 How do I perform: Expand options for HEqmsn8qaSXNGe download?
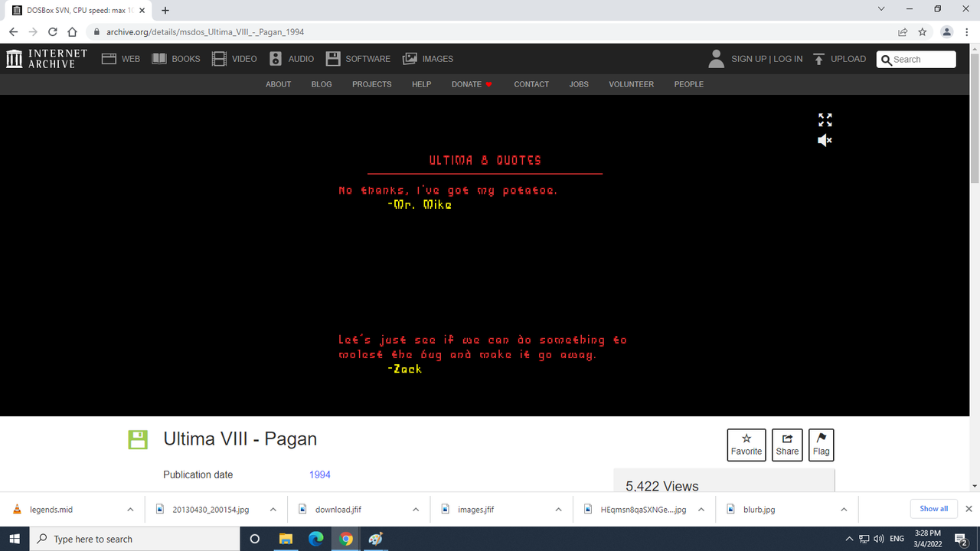click(701, 509)
